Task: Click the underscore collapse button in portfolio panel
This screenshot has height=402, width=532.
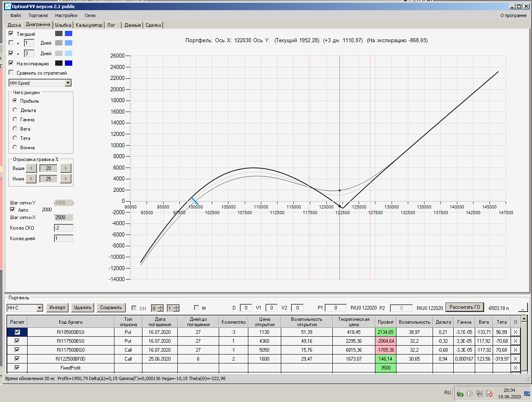Action: pyautogui.click(x=523, y=308)
